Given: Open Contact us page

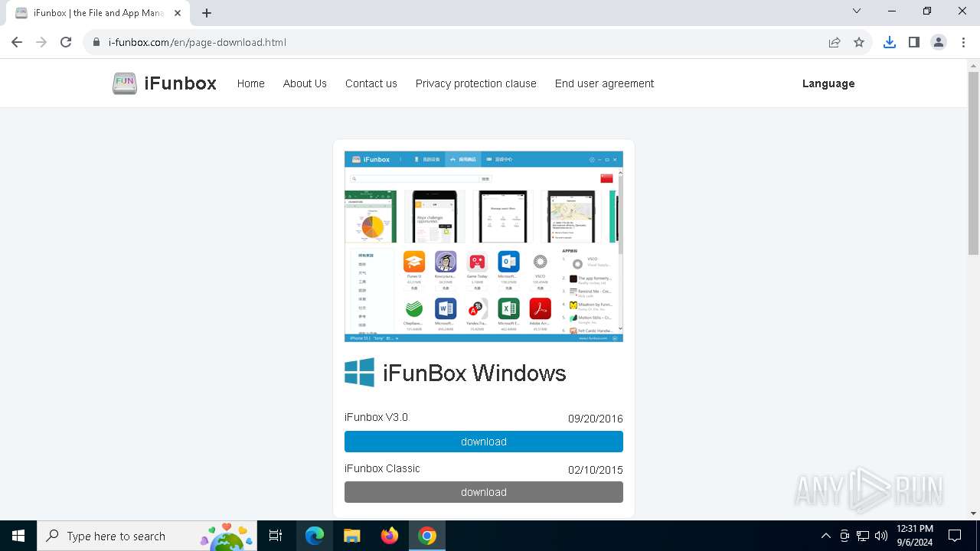Looking at the screenshot, I should (x=371, y=83).
